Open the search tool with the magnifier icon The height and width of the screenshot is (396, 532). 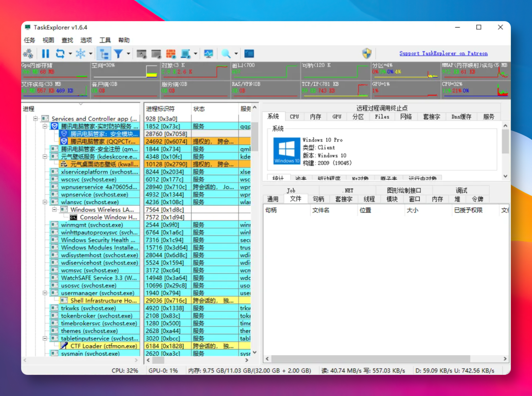coord(226,53)
